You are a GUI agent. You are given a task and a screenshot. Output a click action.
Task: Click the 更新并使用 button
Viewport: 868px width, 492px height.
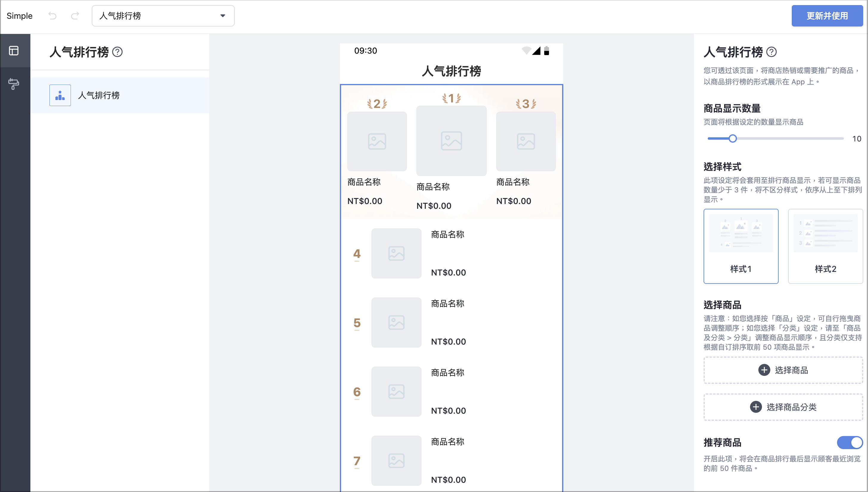827,15
